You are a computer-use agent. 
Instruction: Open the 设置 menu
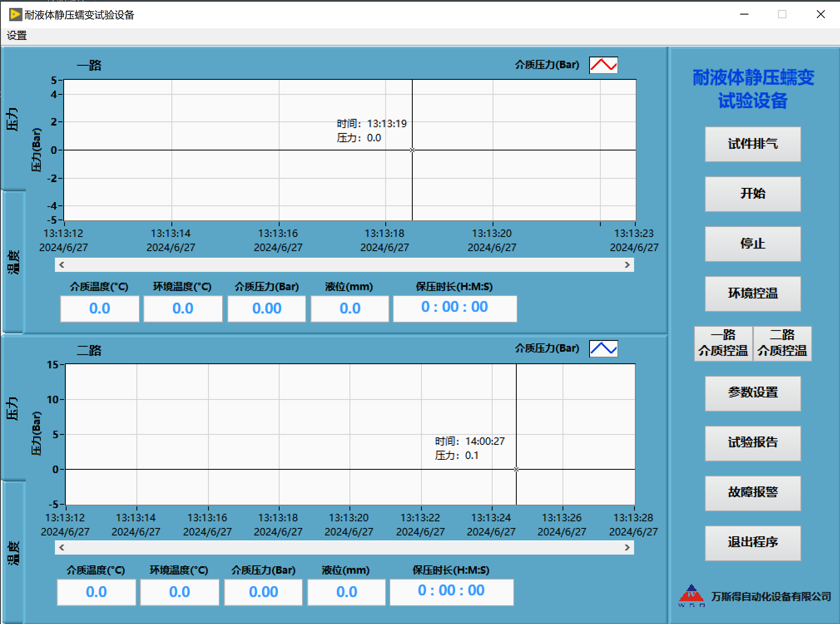point(17,36)
